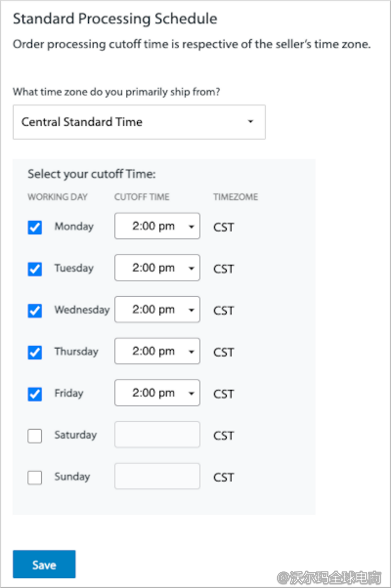Viewport: 391px width, 588px height.
Task: Enable Saturday as a working day
Action: pyautogui.click(x=35, y=436)
